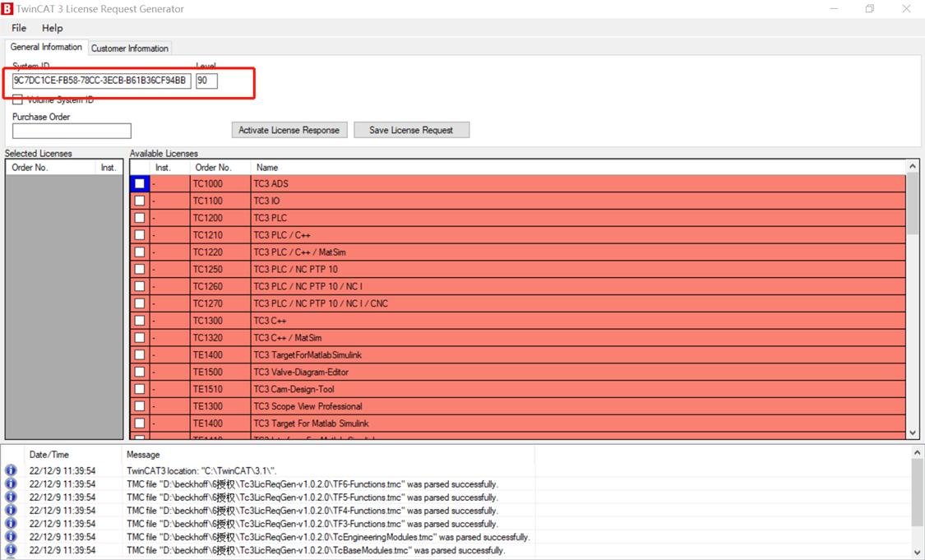
Task: Check the TC1300 TC3 C++ license box
Action: pyautogui.click(x=139, y=321)
